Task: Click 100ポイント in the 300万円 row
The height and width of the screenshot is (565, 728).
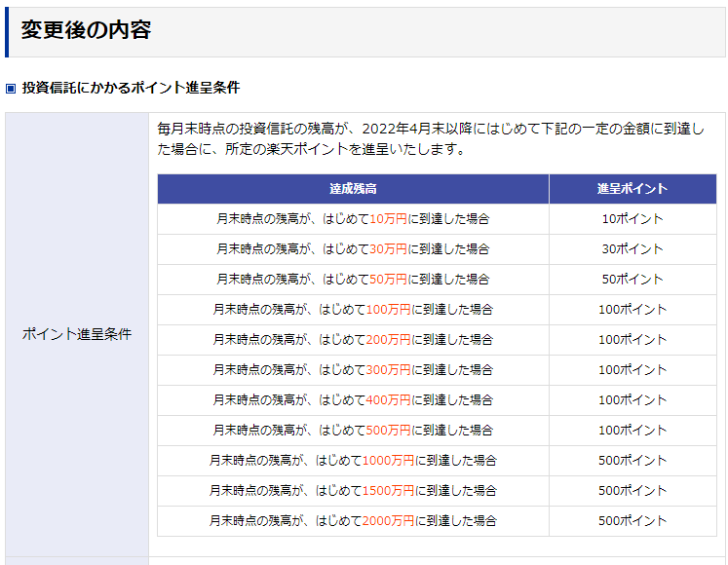Action: (x=632, y=369)
